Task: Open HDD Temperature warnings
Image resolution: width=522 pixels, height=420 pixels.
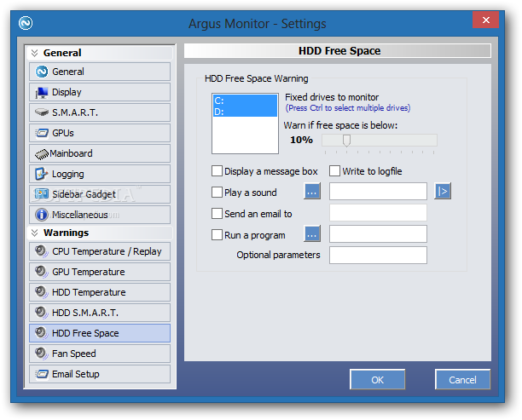Action: tap(100, 292)
